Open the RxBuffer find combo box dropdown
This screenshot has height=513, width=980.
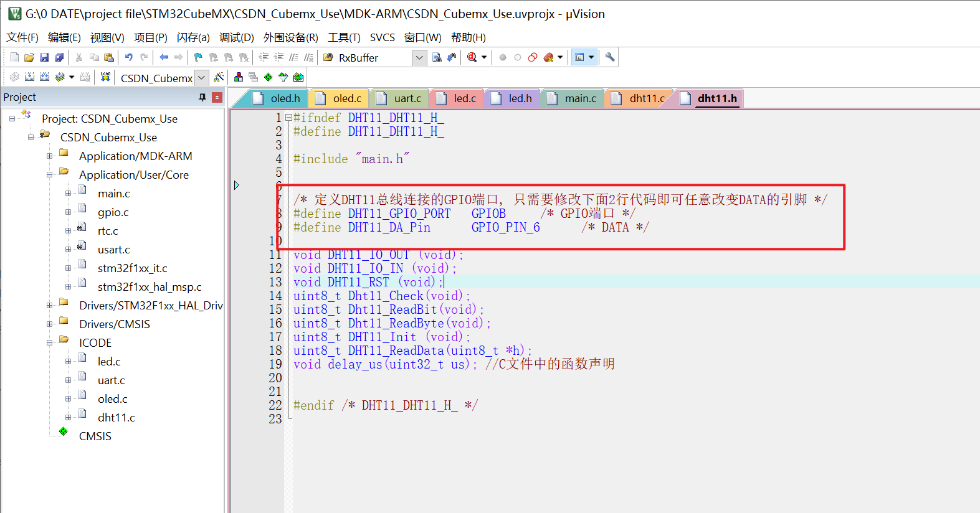point(420,57)
